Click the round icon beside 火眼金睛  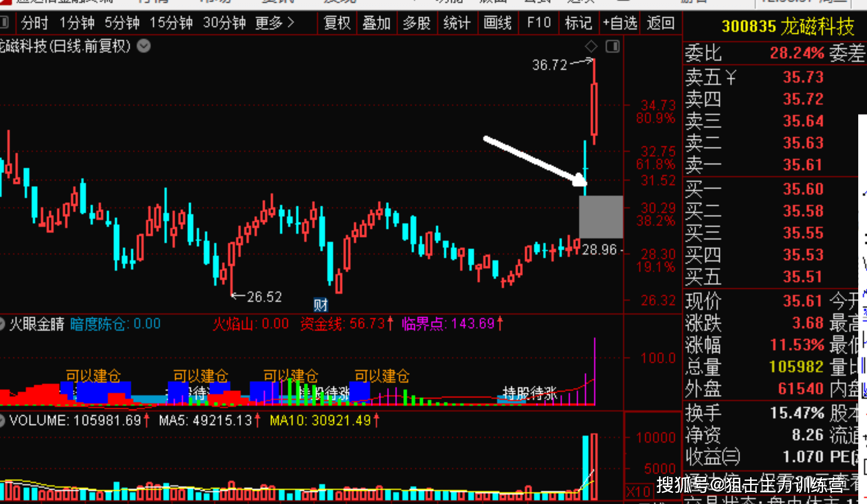(x=1, y=324)
